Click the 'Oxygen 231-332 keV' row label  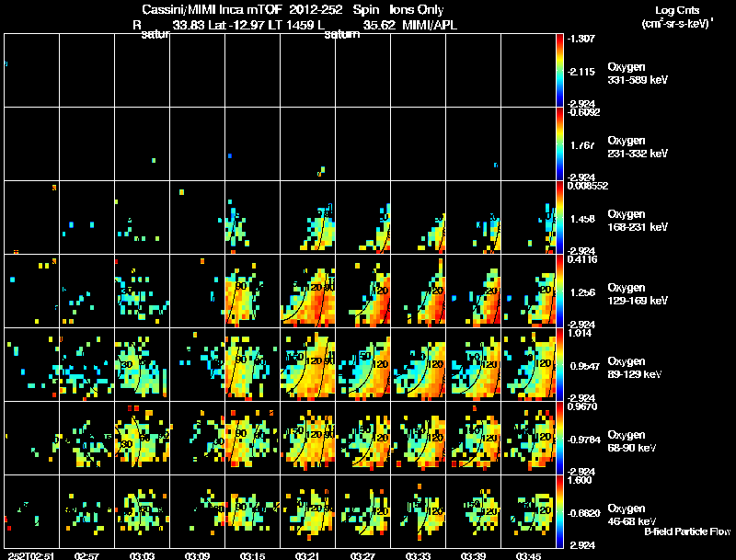click(x=638, y=147)
